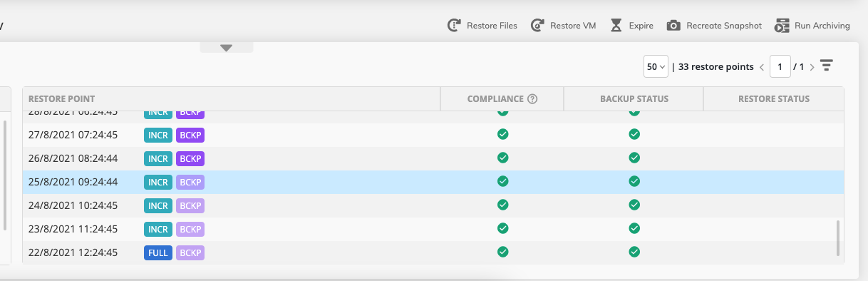The height and width of the screenshot is (281, 868).
Task: Click backup status check for 26/8/2021 row
Action: [634, 158]
